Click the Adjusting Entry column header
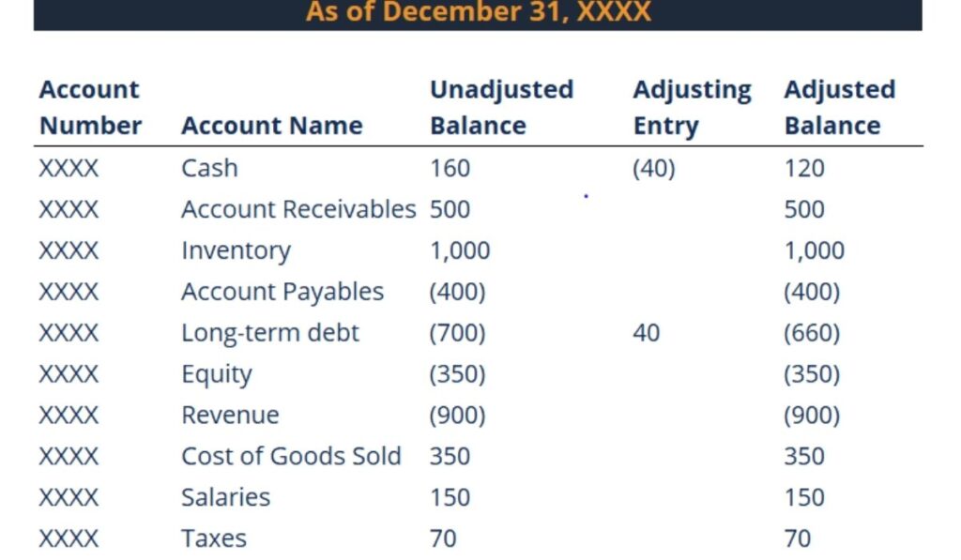This screenshot has height=560, width=961. click(692, 108)
